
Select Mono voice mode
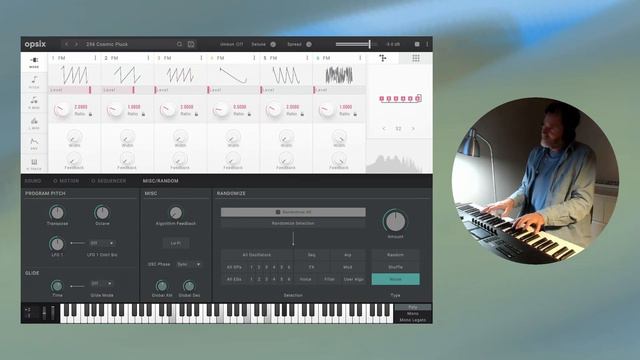pyautogui.click(x=413, y=313)
